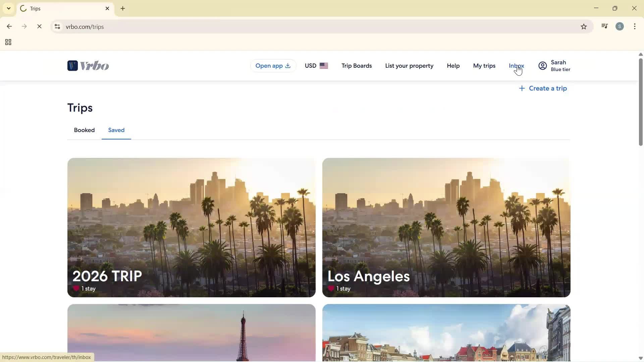Bookmark this page with the star icon
The image size is (644, 362).
[584, 26]
